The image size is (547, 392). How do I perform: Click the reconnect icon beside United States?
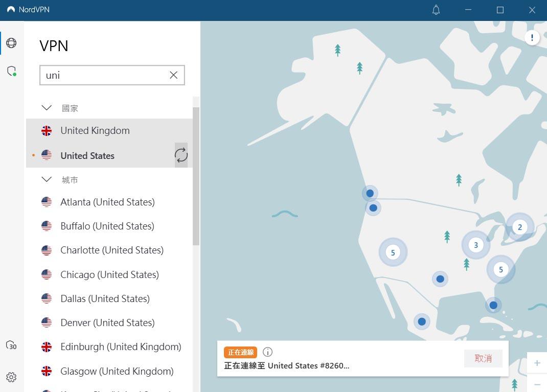point(181,155)
